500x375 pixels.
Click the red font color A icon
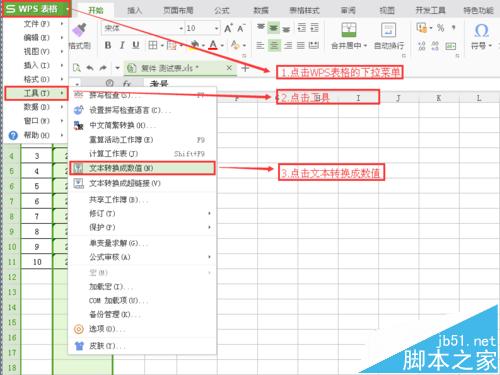pyautogui.click(x=213, y=45)
